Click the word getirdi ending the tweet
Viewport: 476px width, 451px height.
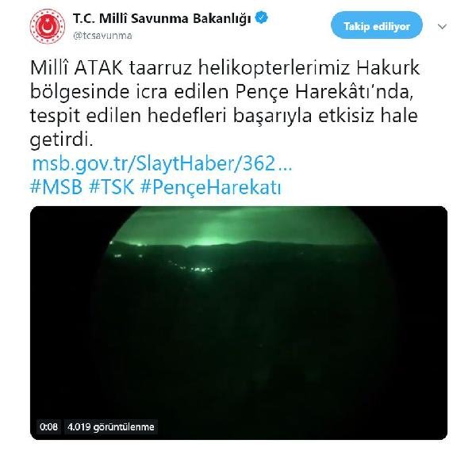click(61, 140)
